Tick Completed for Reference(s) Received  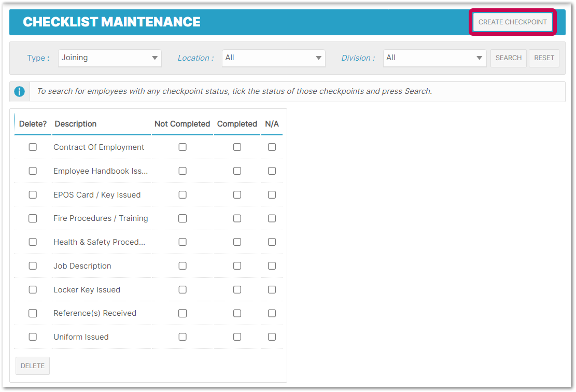[x=237, y=313]
